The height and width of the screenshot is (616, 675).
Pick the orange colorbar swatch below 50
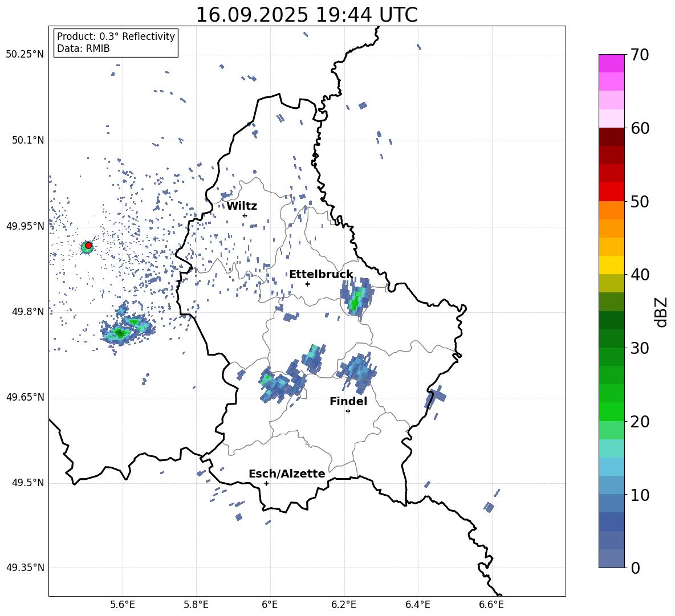611,210
